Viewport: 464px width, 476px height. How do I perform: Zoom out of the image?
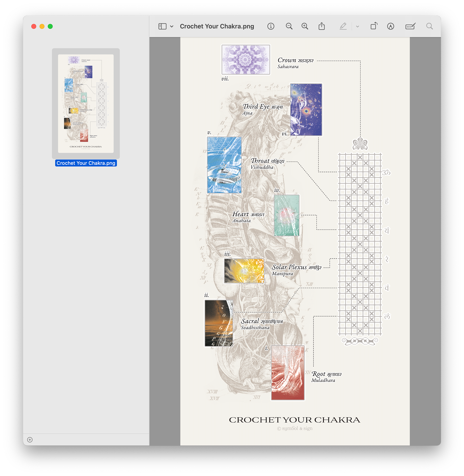289,26
